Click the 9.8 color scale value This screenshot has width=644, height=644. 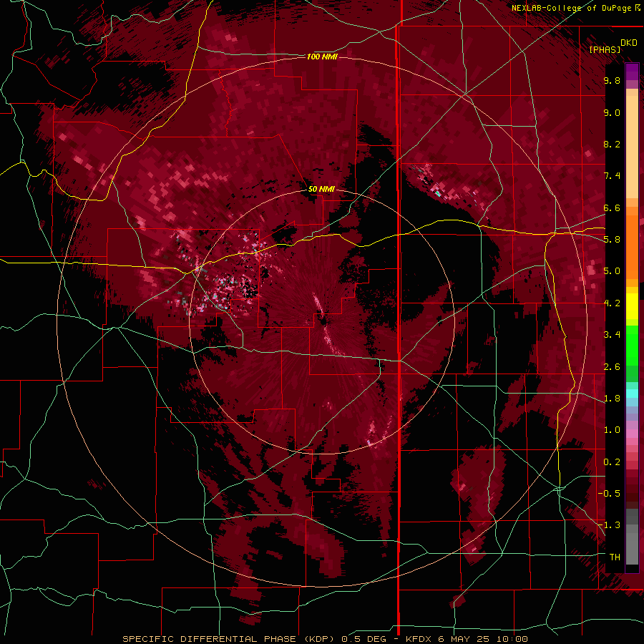click(x=612, y=80)
